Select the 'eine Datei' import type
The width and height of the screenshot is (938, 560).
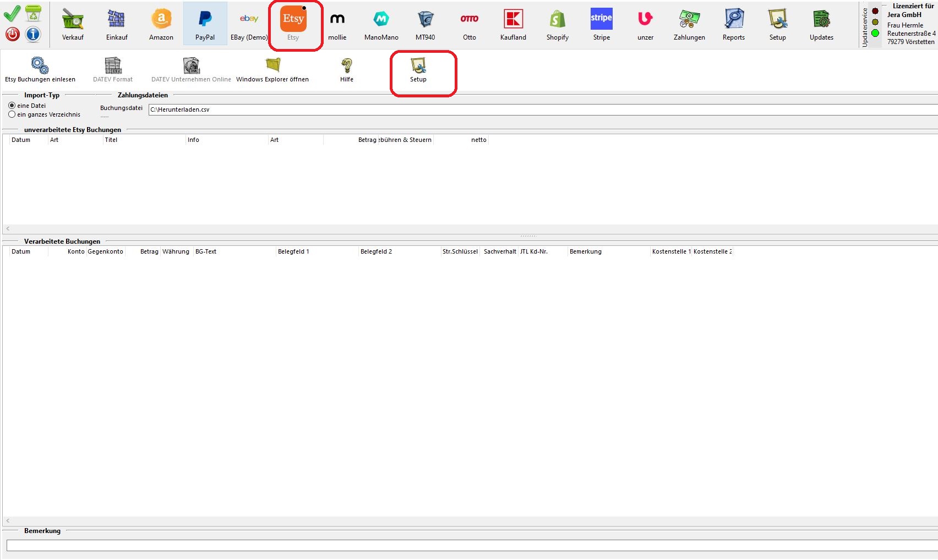click(x=12, y=106)
